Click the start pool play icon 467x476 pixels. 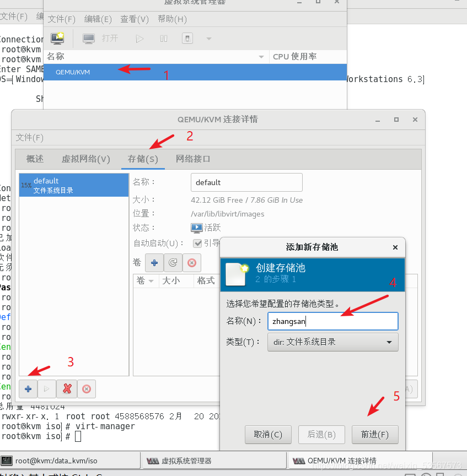47,389
